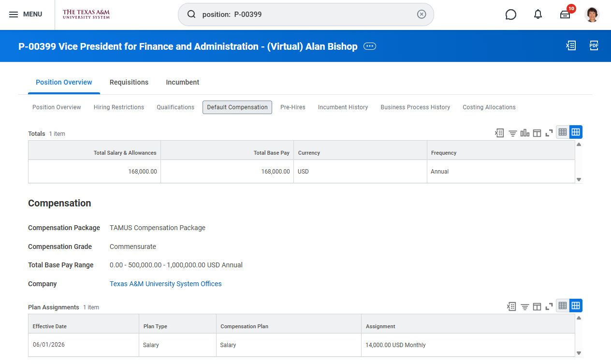Switch Totals table to compact list view
This screenshot has width=611, height=364.
point(563,132)
